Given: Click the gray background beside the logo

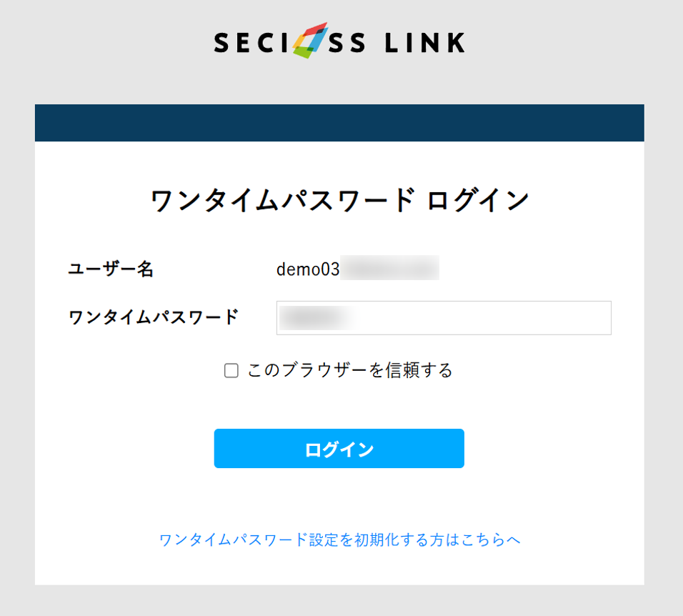Looking at the screenshot, I should point(567,43).
